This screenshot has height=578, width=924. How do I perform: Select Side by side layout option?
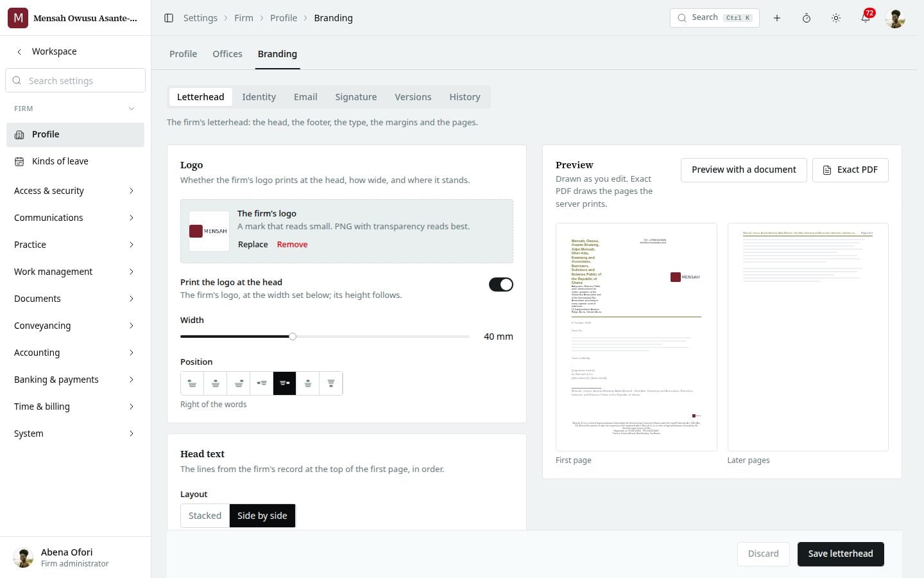262,516
